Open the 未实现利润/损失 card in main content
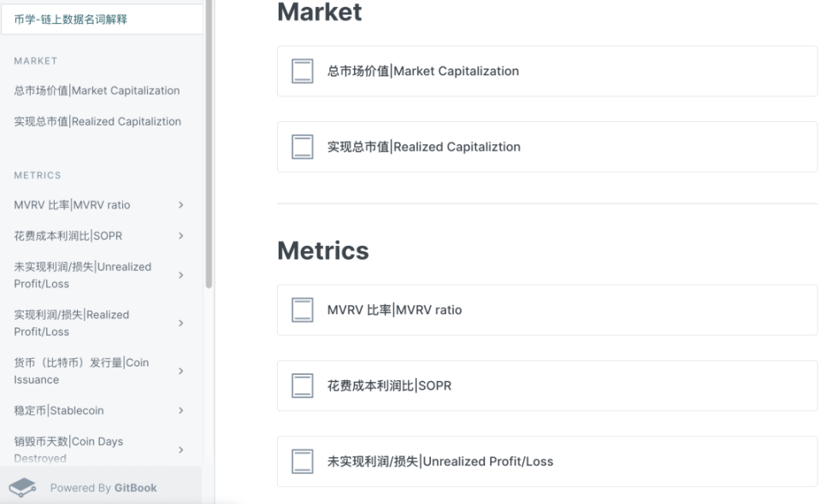Viewport: 831px width, 504px height. pos(547,461)
